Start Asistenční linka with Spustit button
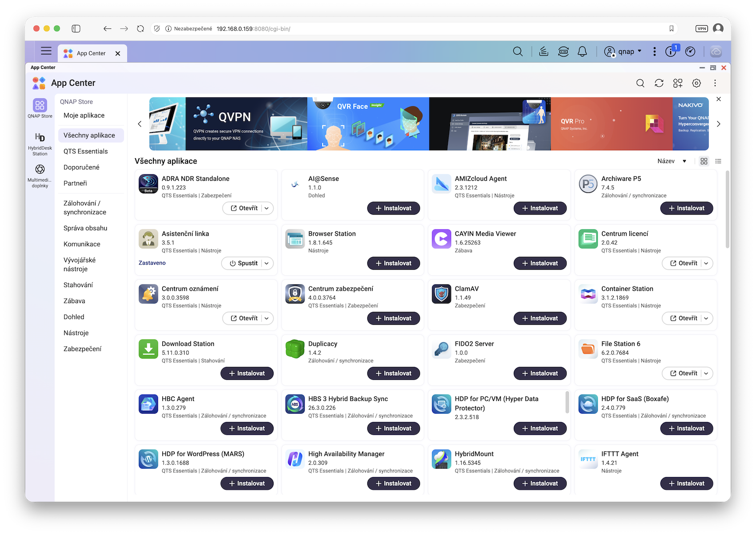This screenshot has width=756, height=535. [x=243, y=264]
